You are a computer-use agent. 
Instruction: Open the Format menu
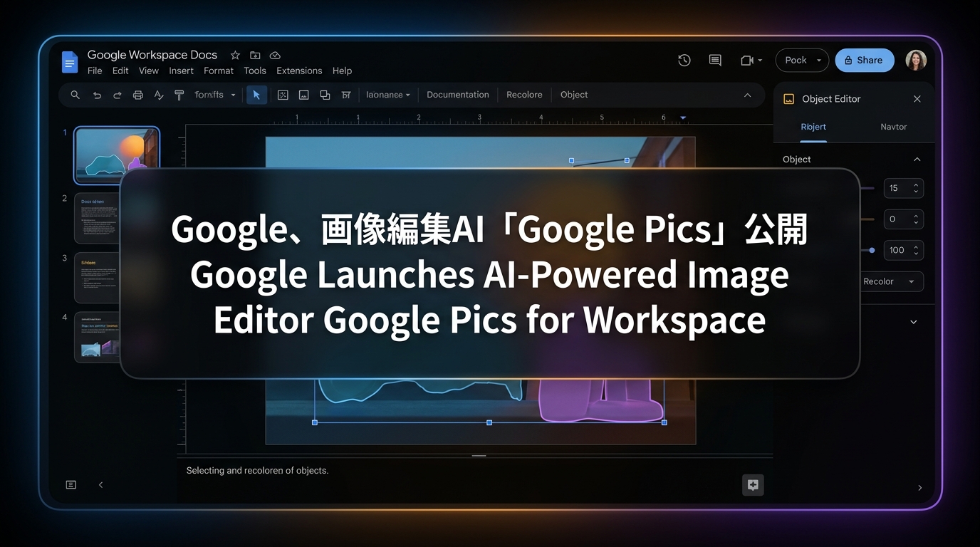click(x=219, y=71)
